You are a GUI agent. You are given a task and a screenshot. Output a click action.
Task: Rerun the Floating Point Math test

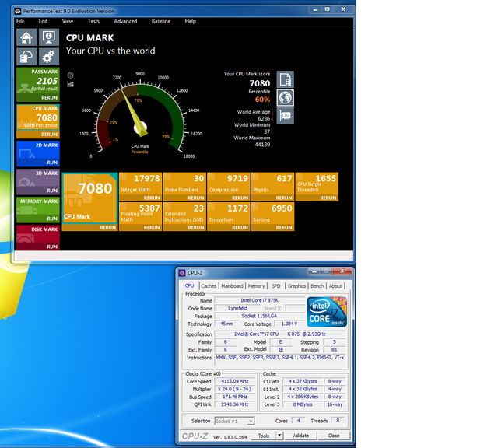(152, 228)
